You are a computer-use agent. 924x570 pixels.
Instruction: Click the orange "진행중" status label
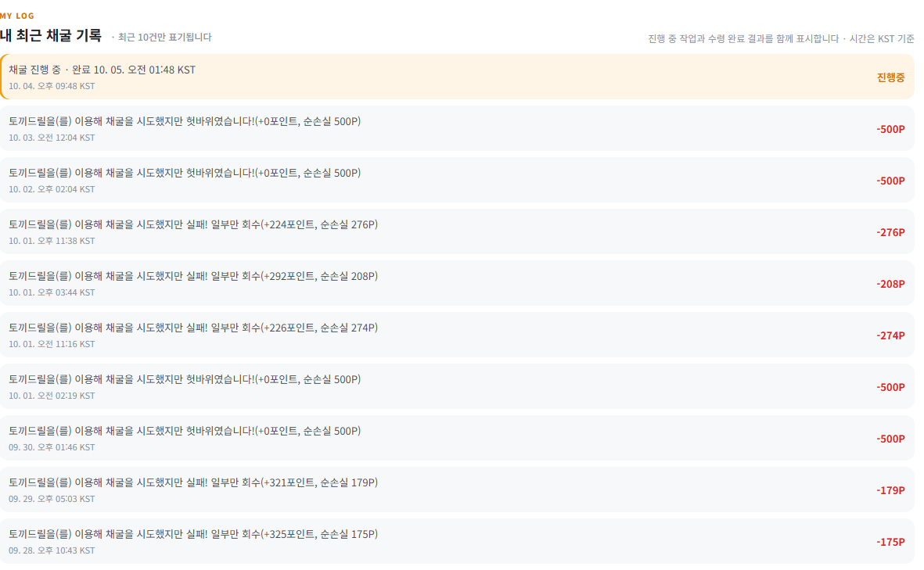[x=890, y=77]
